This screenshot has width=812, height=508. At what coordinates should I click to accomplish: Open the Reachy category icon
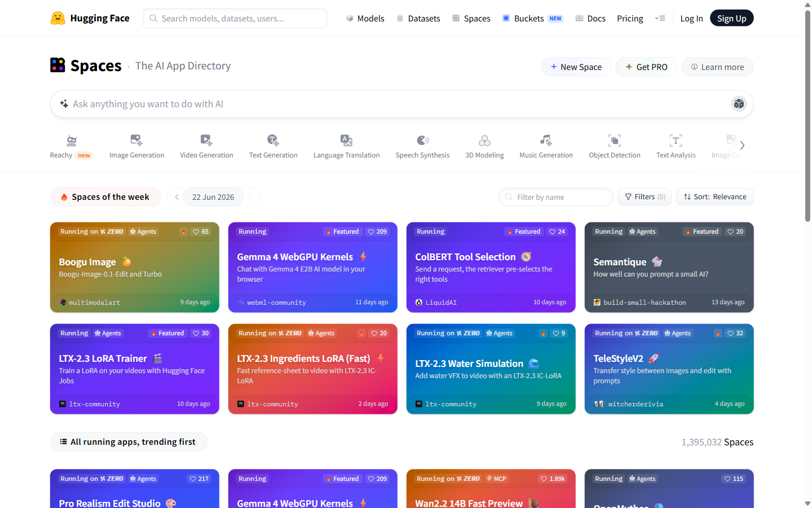pyautogui.click(x=72, y=140)
